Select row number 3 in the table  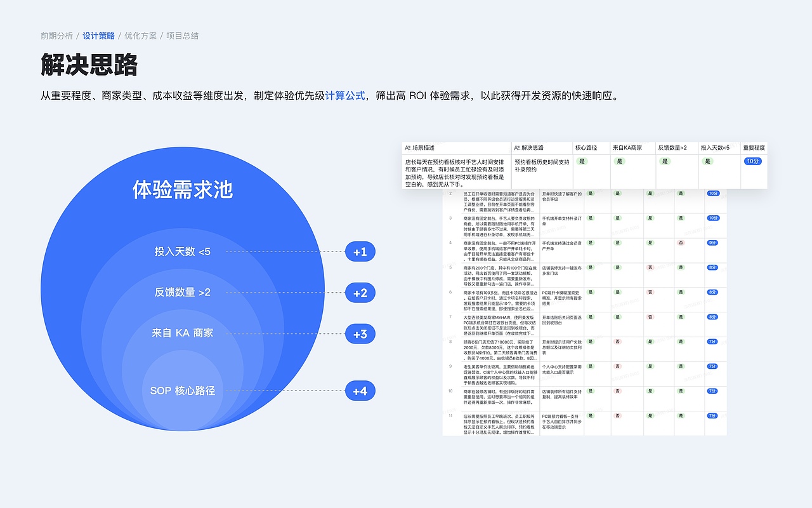(x=450, y=218)
